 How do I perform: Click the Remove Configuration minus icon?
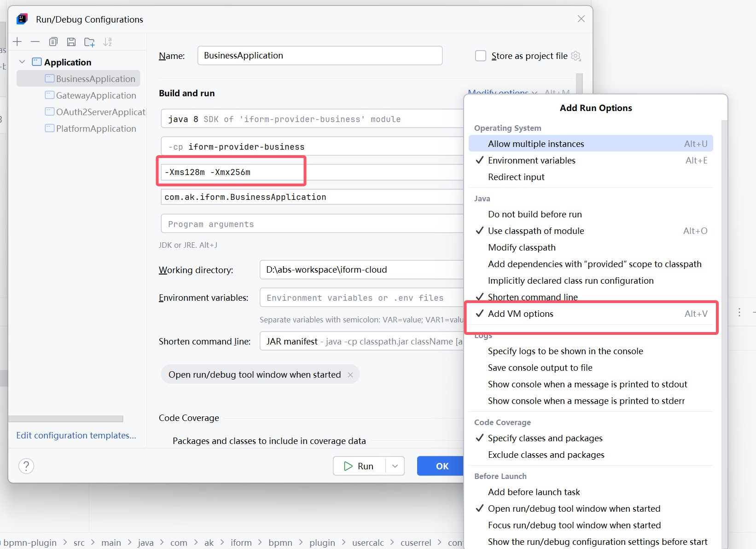coord(35,42)
